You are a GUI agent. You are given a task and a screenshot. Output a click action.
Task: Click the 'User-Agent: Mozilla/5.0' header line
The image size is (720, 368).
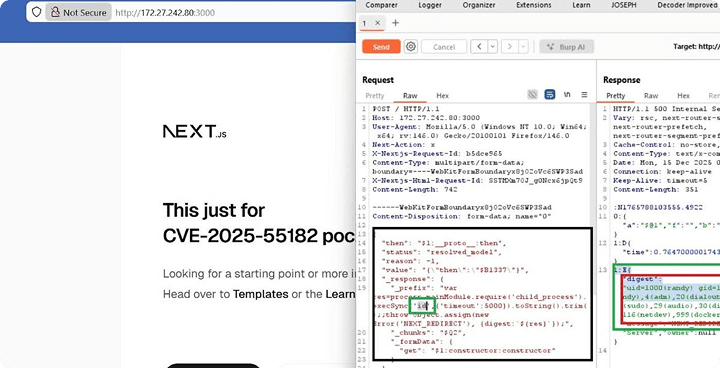pos(479,131)
